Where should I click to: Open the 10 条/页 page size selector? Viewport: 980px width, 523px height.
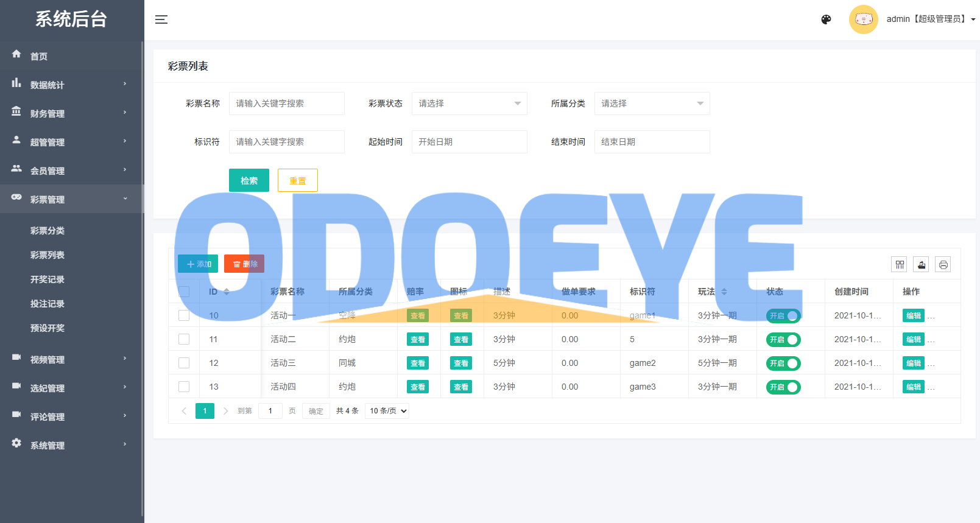[x=387, y=411]
